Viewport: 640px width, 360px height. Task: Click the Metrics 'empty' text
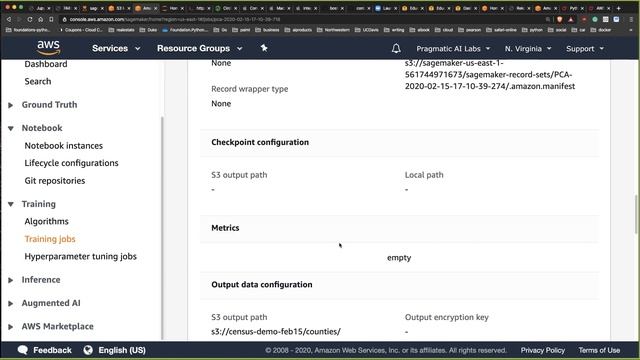click(x=399, y=258)
